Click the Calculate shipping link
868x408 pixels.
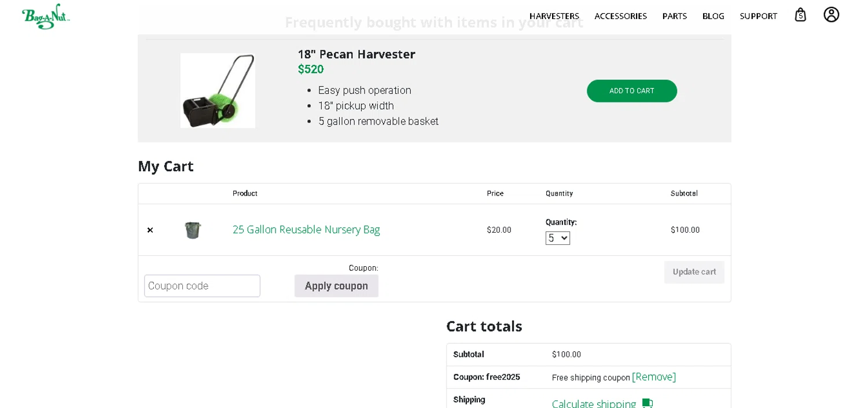tap(594, 404)
